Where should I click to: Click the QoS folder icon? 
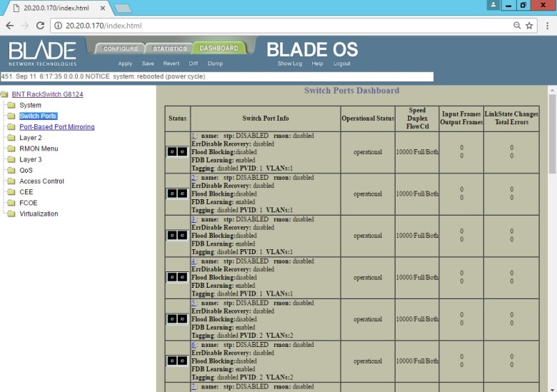pos(11,171)
